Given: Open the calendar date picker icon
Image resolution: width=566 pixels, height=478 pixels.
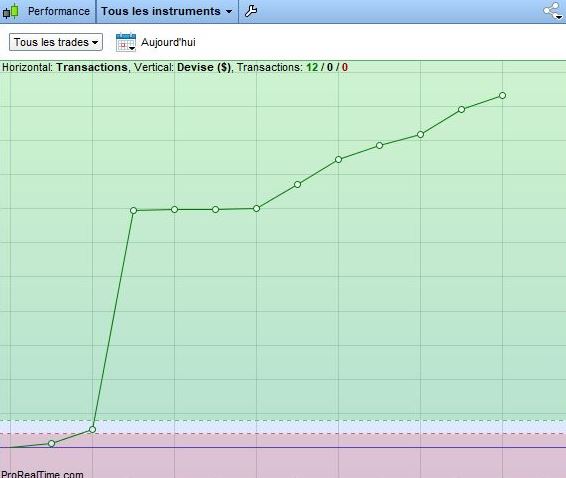Looking at the screenshot, I should [x=126, y=42].
